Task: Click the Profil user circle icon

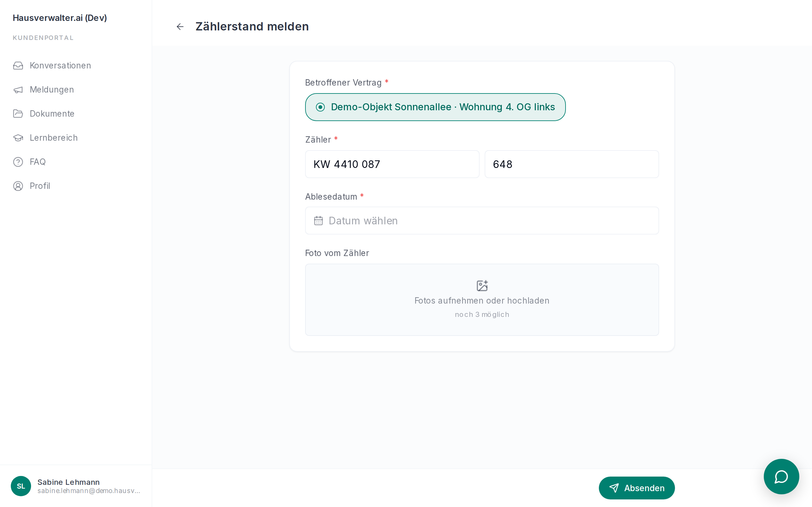Action: click(18, 186)
